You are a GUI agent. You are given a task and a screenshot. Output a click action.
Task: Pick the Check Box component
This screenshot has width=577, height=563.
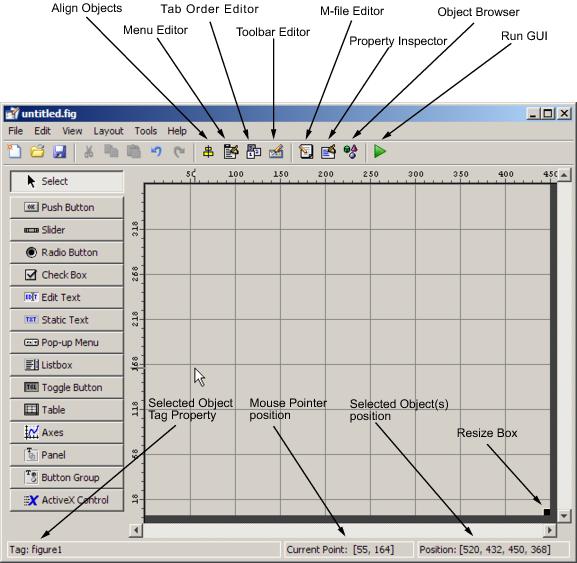[67, 275]
